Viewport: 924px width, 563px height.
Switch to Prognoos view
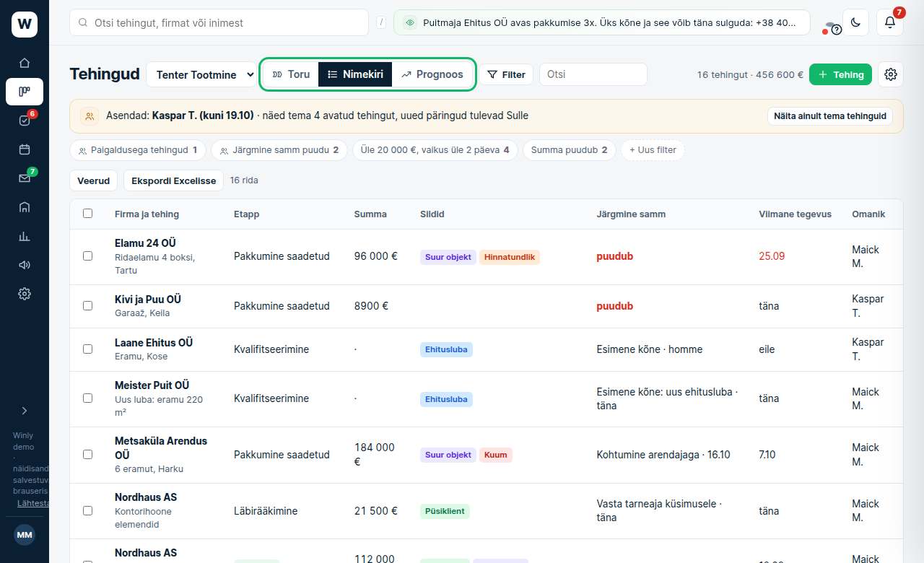(x=432, y=74)
